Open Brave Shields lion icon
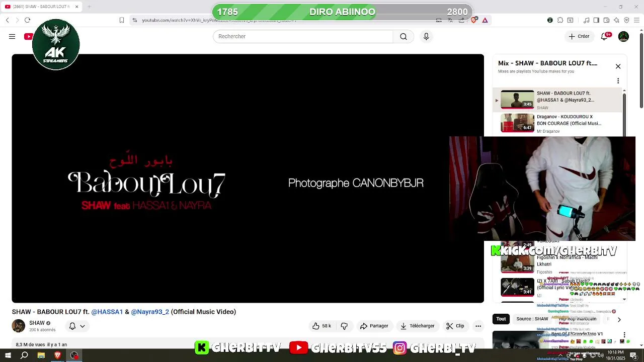 click(x=473, y=20)
